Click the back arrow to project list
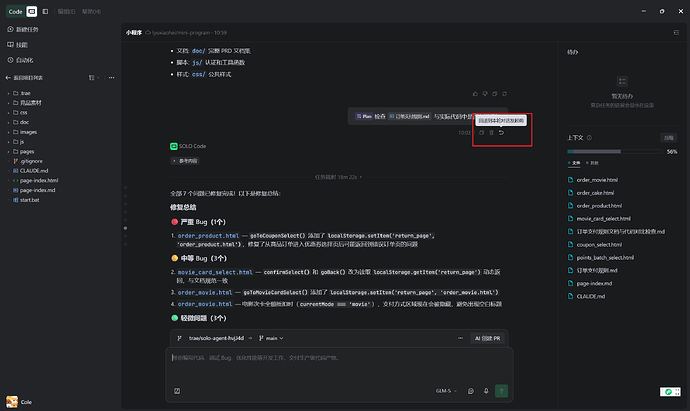 point(8,78)
